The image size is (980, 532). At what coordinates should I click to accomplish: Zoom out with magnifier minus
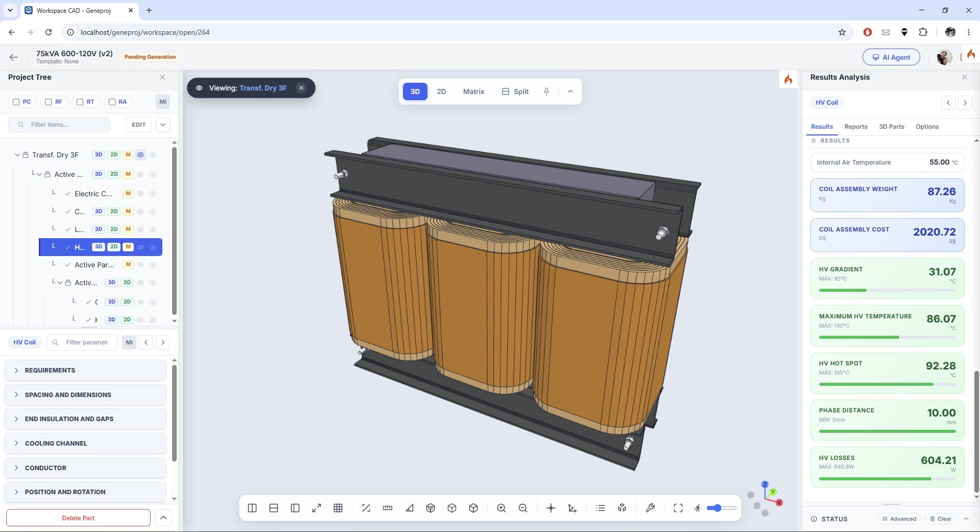523,508
